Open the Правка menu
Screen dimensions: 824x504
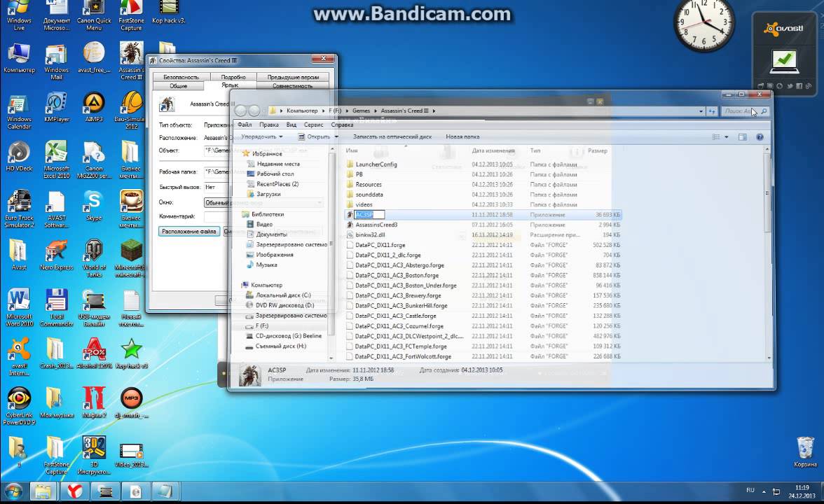[x=268, y=125]
